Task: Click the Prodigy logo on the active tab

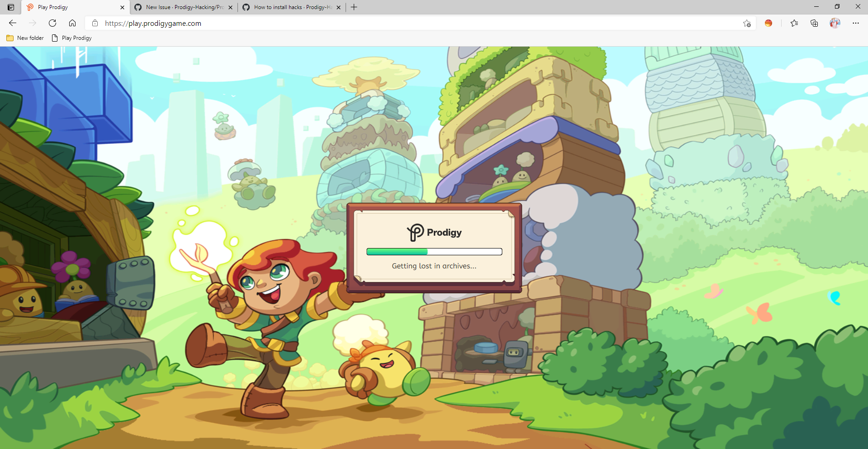Action: 29,7
